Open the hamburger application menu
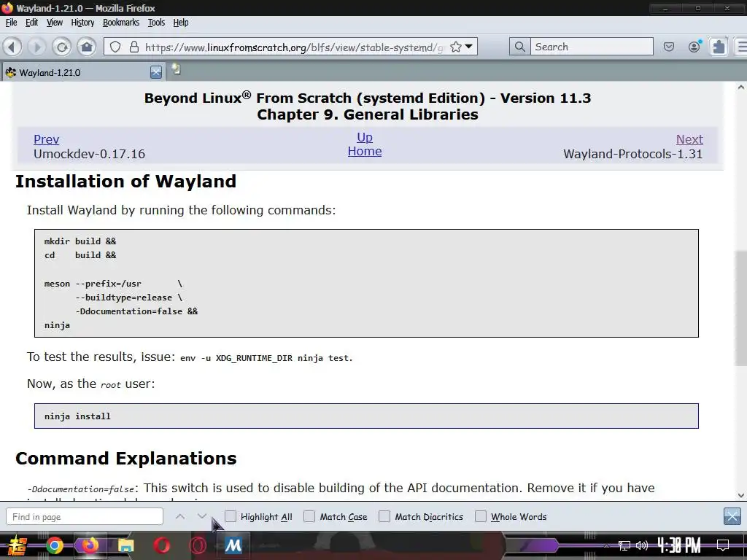747x560 pixels. 742,47
